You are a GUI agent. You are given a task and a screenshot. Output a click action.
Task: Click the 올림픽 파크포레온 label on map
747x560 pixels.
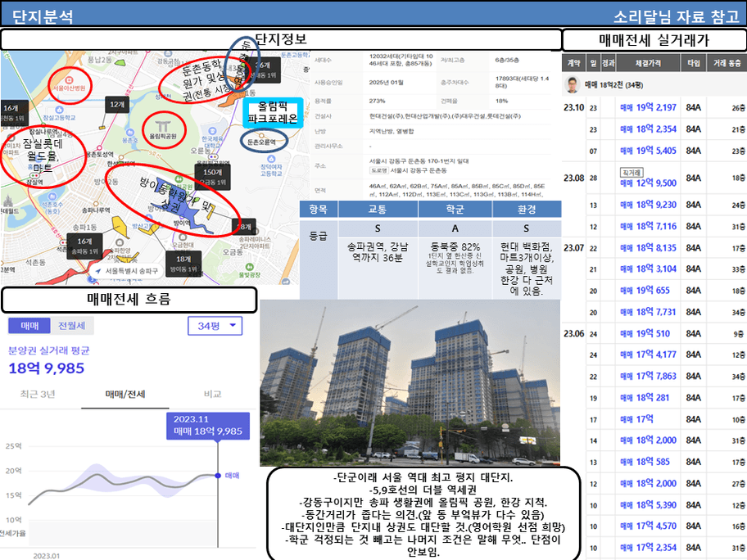coord(273,112)
